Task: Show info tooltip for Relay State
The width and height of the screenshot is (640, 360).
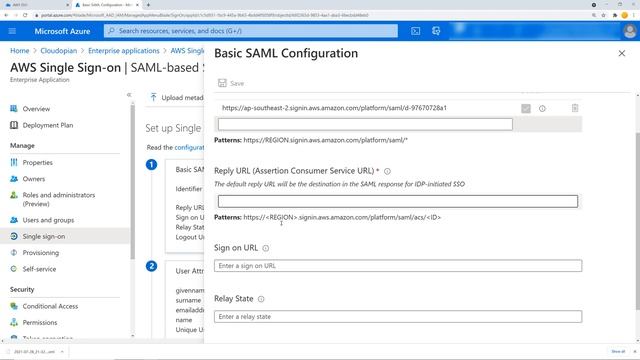Action: (x=261, y=299)
